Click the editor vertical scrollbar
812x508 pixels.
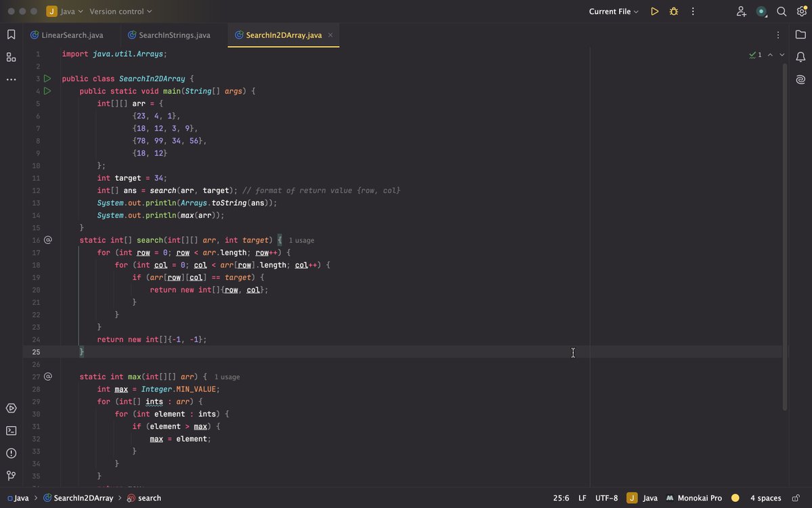(x=785, y=237)
